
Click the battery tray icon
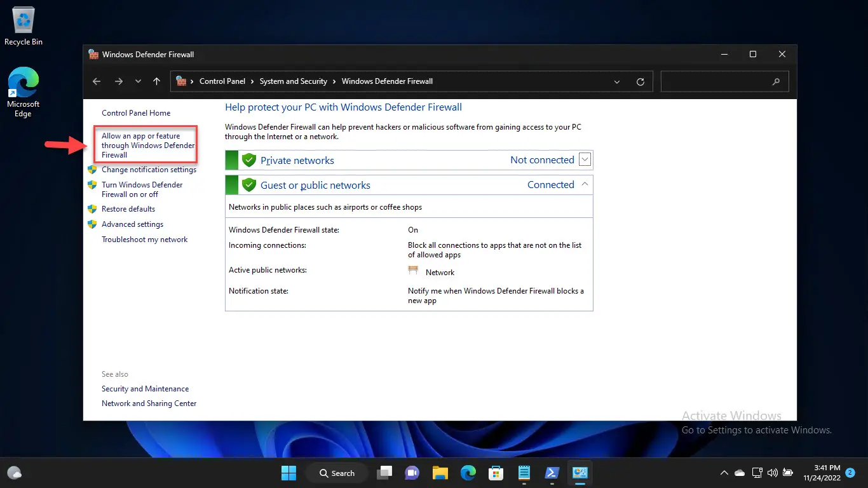coord(789,473)
